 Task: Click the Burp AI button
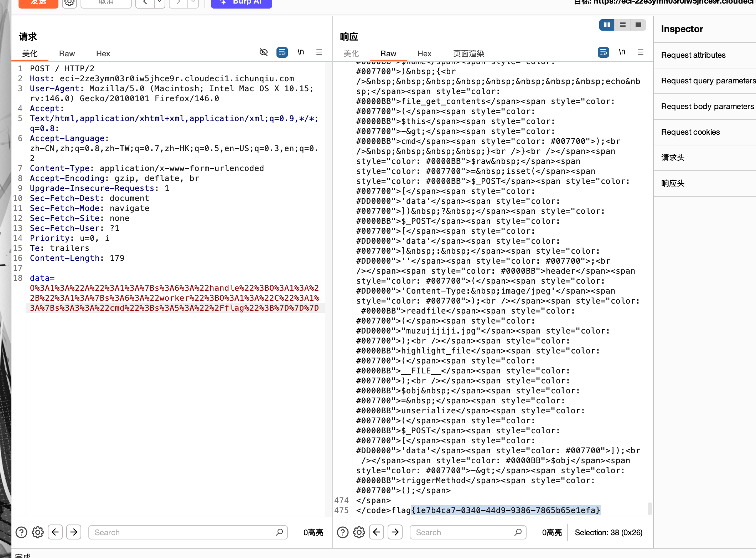point(242,3)
